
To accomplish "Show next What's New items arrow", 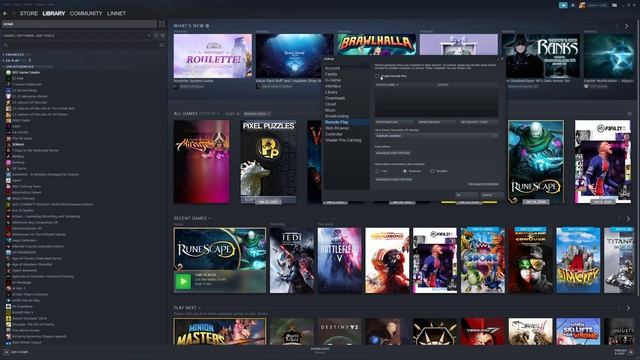I will tap(627, 26).
